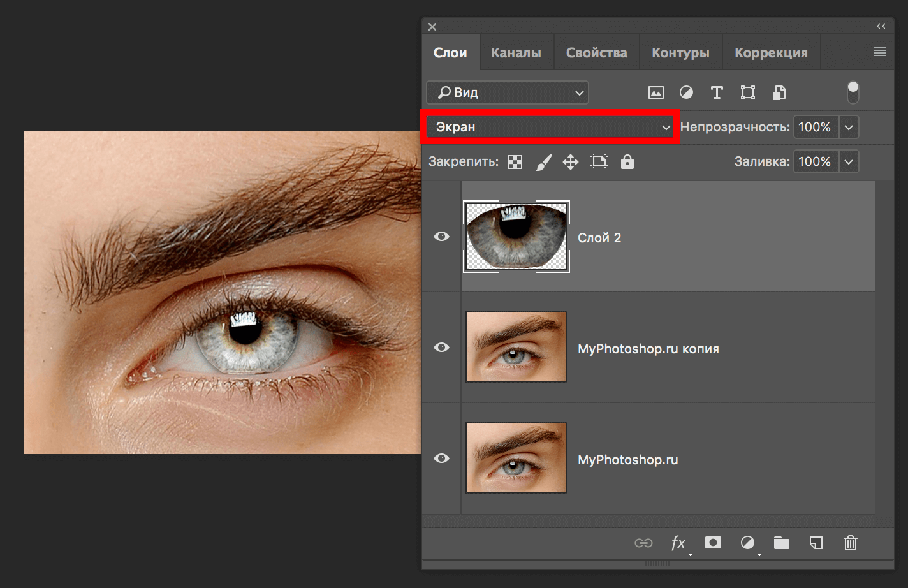Click the lock all padlock icon
Image resolution: width=908 pixels, height=588 pixels.
(627, 162)
